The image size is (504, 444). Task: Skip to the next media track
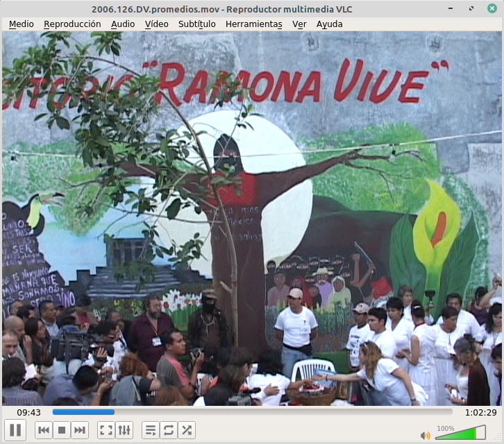click(x=80, y=430)
